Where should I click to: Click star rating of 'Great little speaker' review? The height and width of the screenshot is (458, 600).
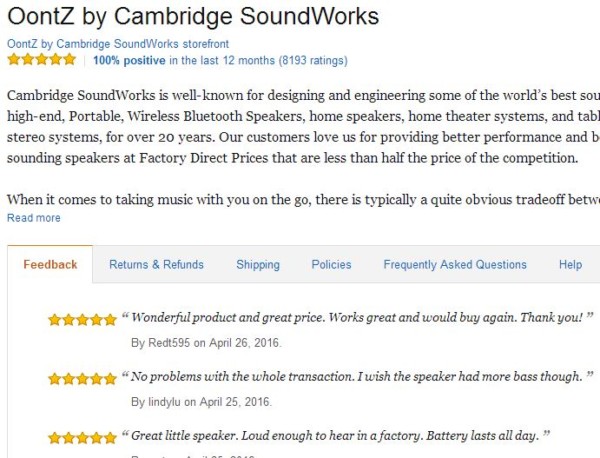(82, 437)
